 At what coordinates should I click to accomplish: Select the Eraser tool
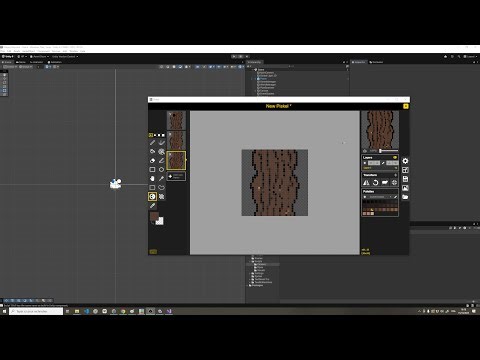(x=152, y=161)
